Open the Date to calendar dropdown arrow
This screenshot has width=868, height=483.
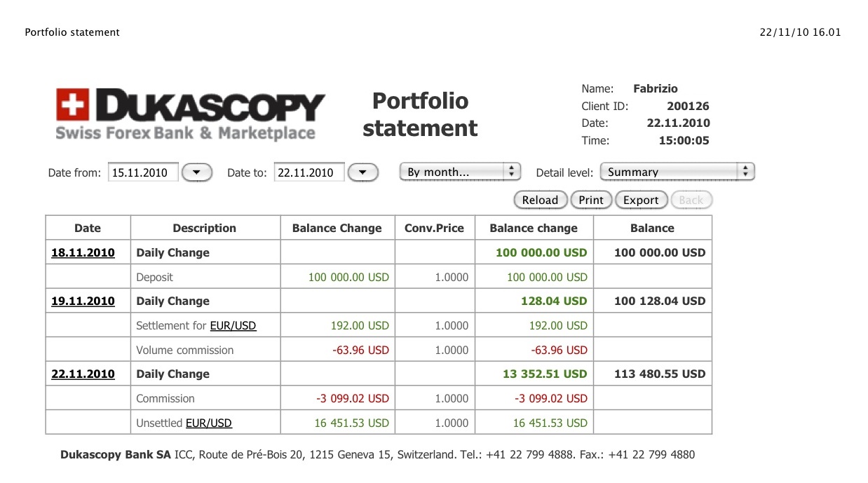[362, 172]
